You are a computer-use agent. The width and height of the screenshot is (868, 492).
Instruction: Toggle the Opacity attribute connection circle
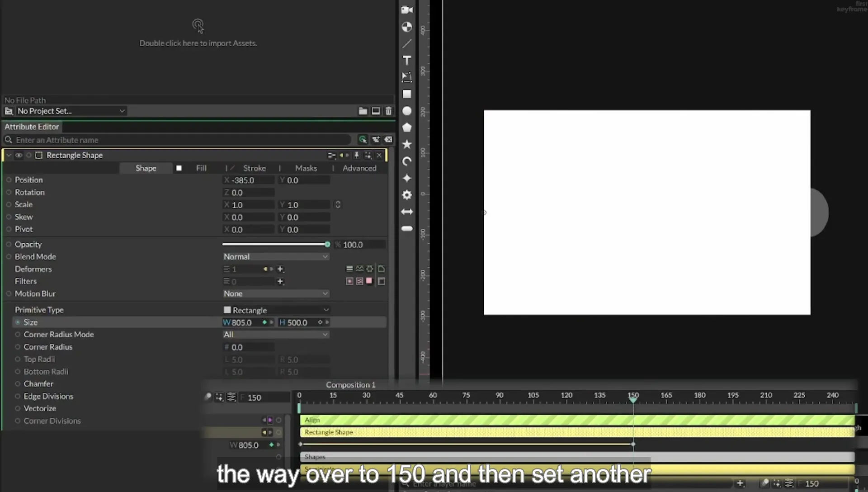(x=9, y=244)
